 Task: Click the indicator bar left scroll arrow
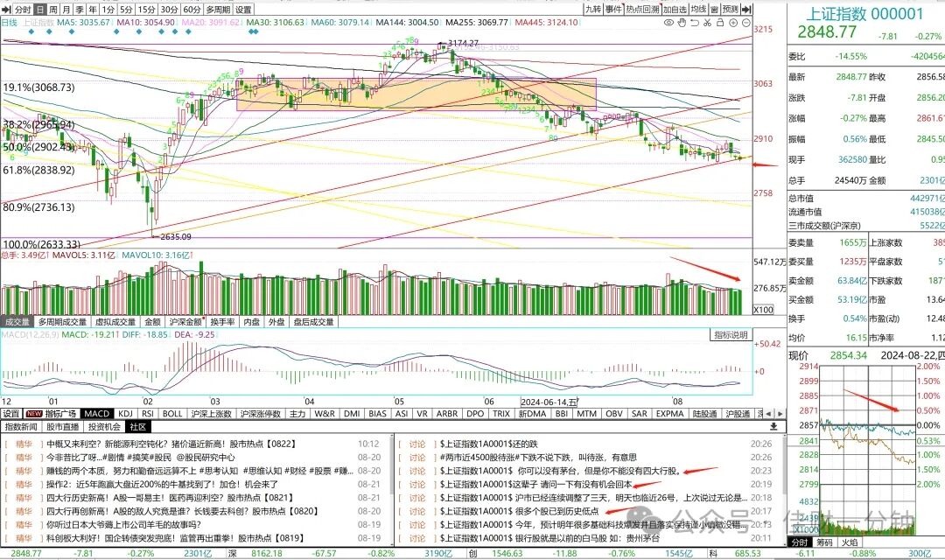tap(768, 414)
